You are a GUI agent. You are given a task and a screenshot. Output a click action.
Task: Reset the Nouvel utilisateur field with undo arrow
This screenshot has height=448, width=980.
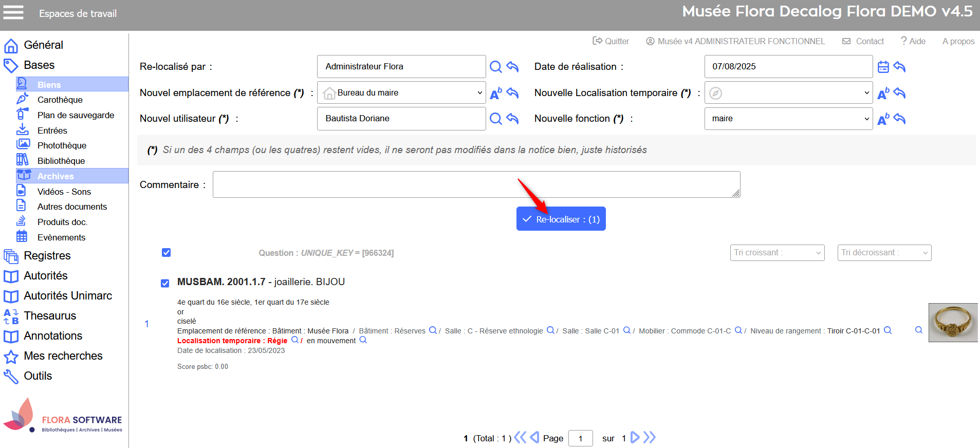512,119
